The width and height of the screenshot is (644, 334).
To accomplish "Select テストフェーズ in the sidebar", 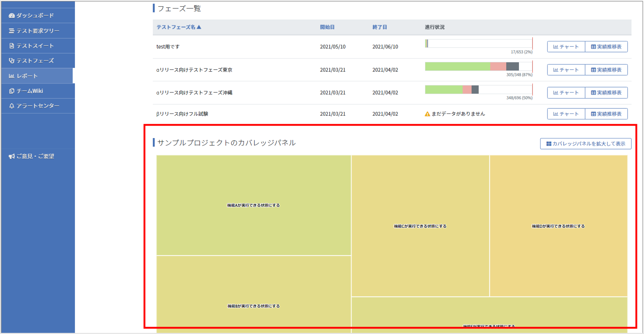I will 38,61.
